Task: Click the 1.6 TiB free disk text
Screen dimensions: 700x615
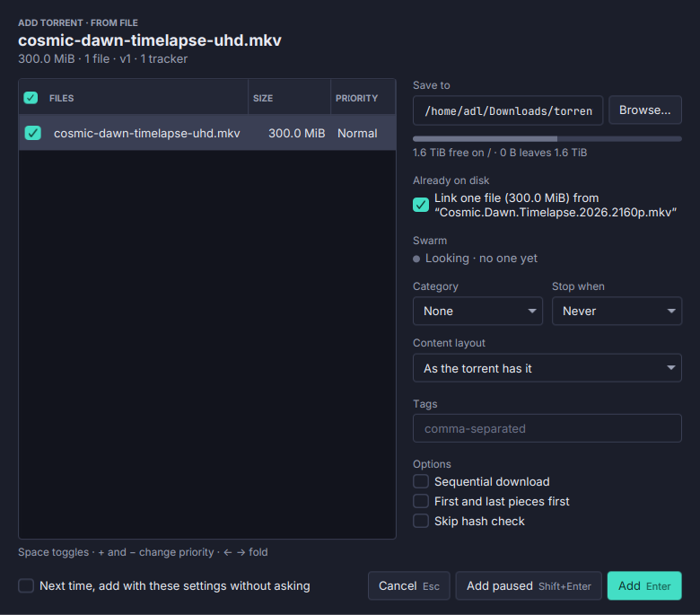Action: [500, 153]
